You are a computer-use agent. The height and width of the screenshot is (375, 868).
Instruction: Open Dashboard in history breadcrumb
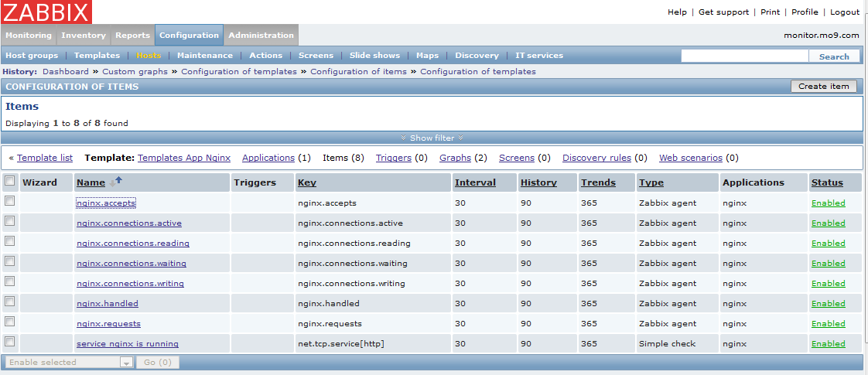tap(65, 71)
